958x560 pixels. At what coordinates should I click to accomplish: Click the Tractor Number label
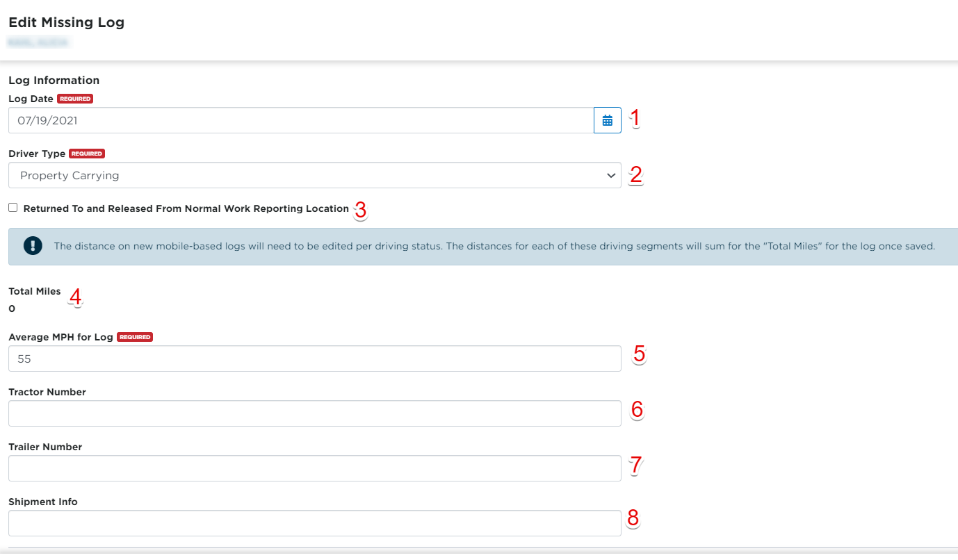[47, 392]
